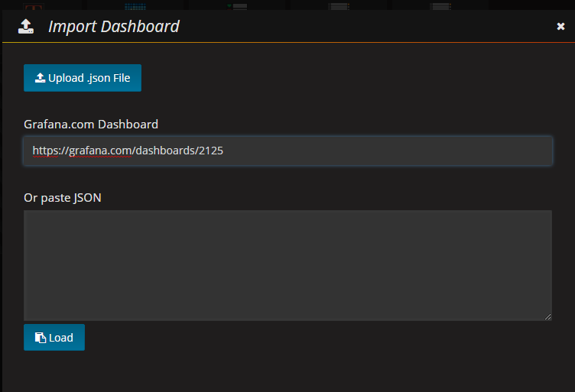The height and width of the screenshot is (392, 575).
Task: Click the 'Import Dashboard' title text
Action: pyautogui.click(x=114, y=27)
